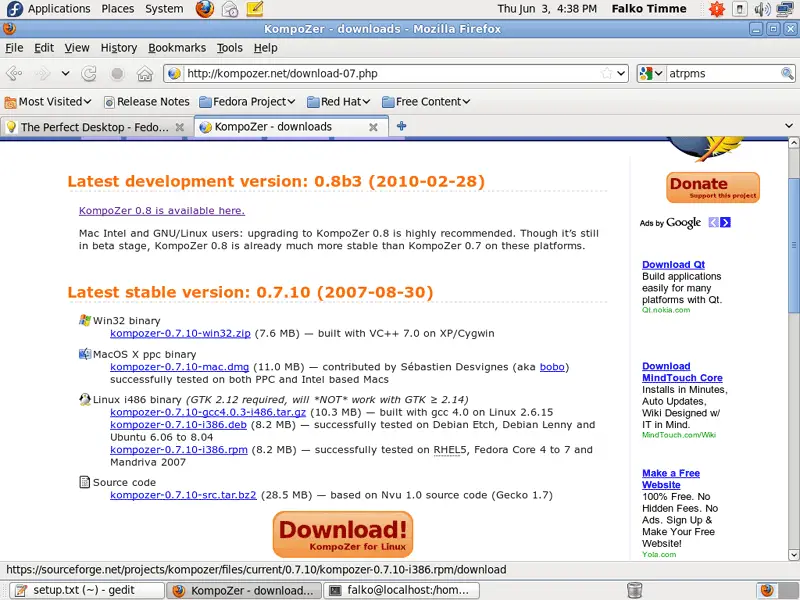Open the Places menu in top panel
This screenshot has height=600, width=800.
117,9
